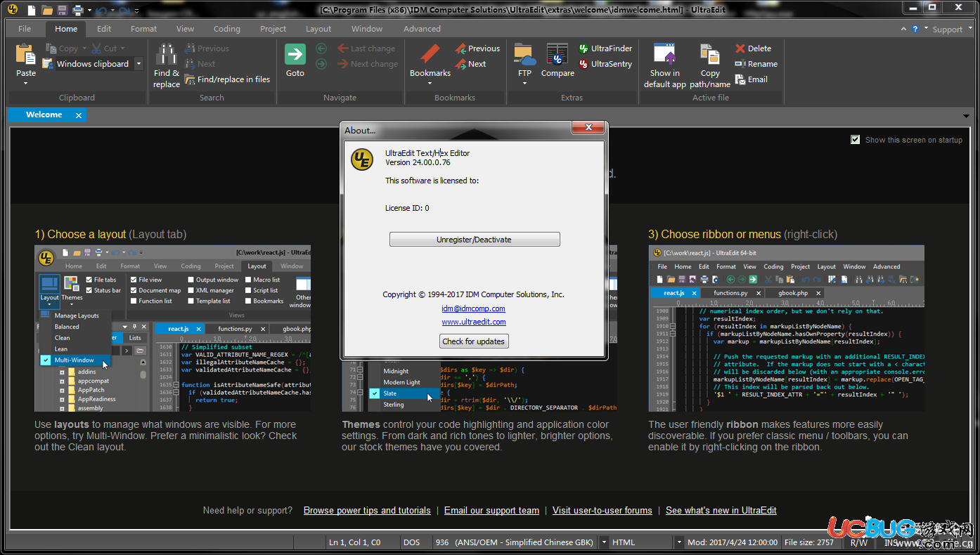Switch to the Format ribbon tab
The image size is (980, 555).
(x=143, y=29)
